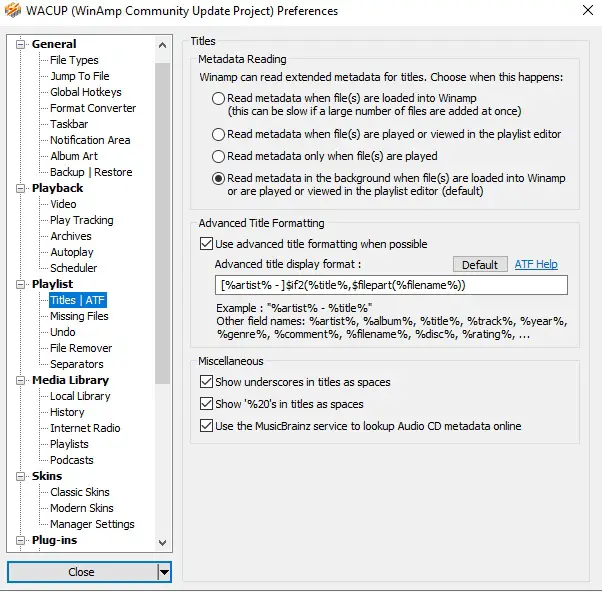Collapse the Skins tree node
The height and width of the screenshot is (592, 602).
(20, 476)
